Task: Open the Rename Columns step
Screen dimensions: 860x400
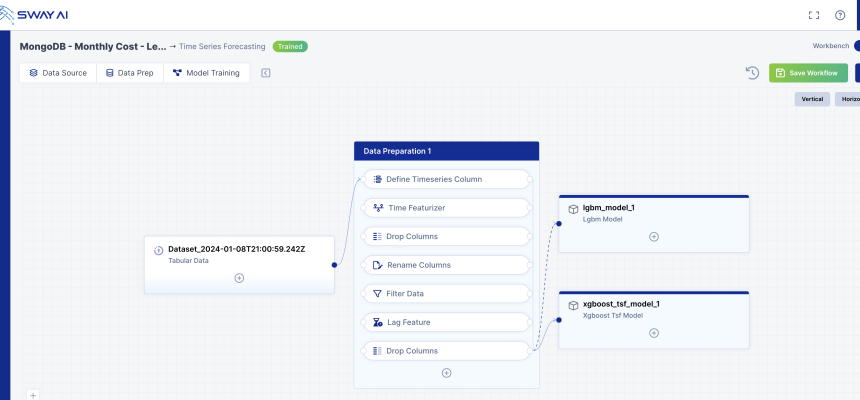Action: [x=446, y=265]
